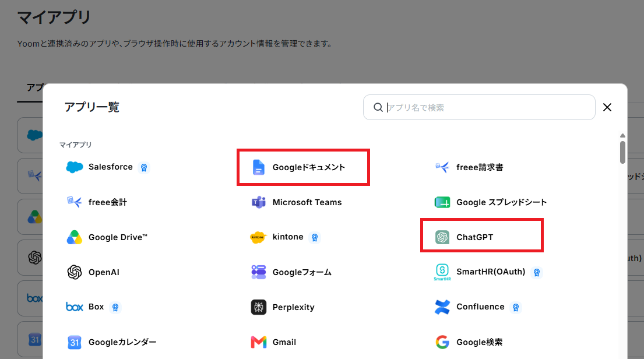Viewport: 644px width, 359px height.
Task: Click the kintone cloud icon
Action: pos(258,237)
